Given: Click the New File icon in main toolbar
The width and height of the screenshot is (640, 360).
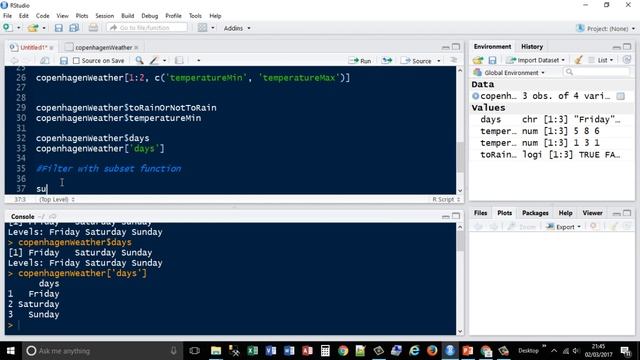Looking at the screenshot, I should click(x=7, y=28).
